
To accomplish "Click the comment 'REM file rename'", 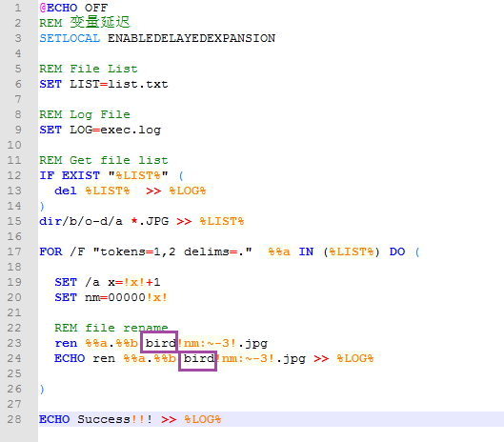I will click(x=111, y=328).
